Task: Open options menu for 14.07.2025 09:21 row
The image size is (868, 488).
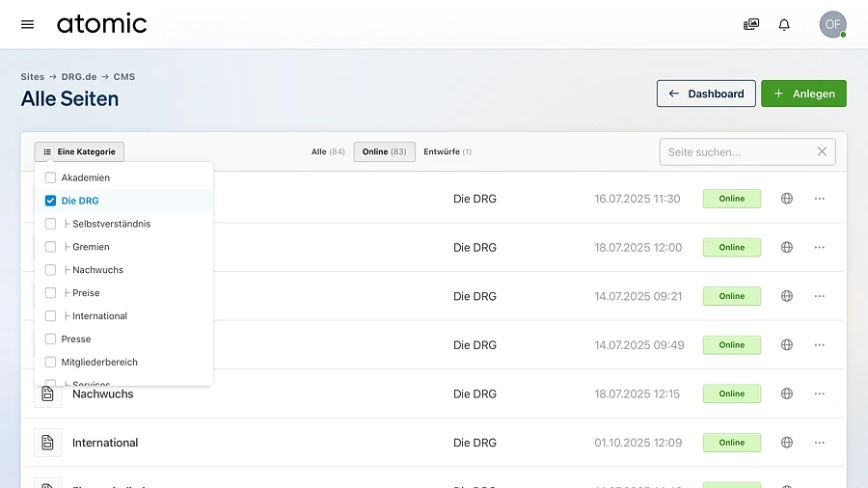Action: pos(820,296)
